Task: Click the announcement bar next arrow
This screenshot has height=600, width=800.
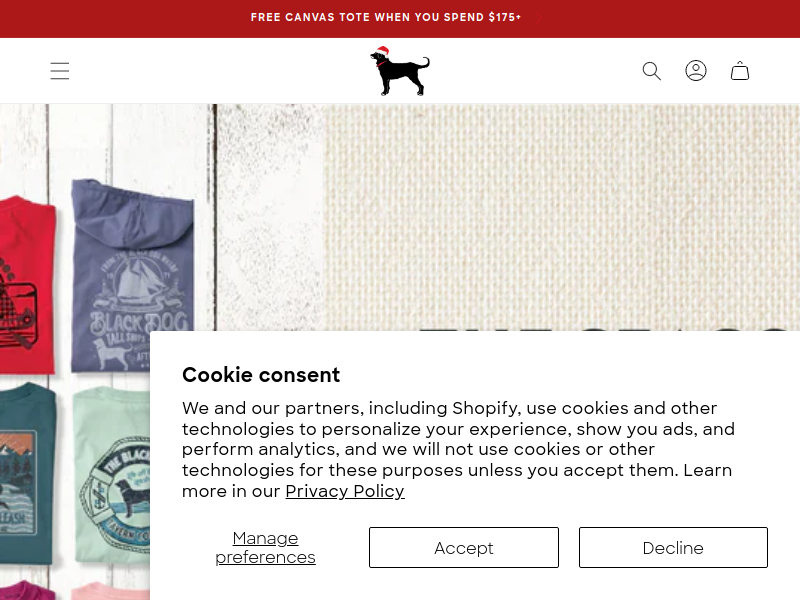Action: tap(538, 18)
